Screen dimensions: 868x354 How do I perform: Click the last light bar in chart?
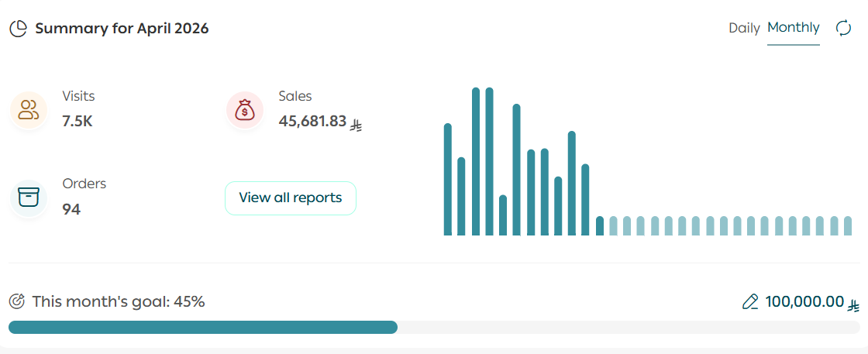846,225
